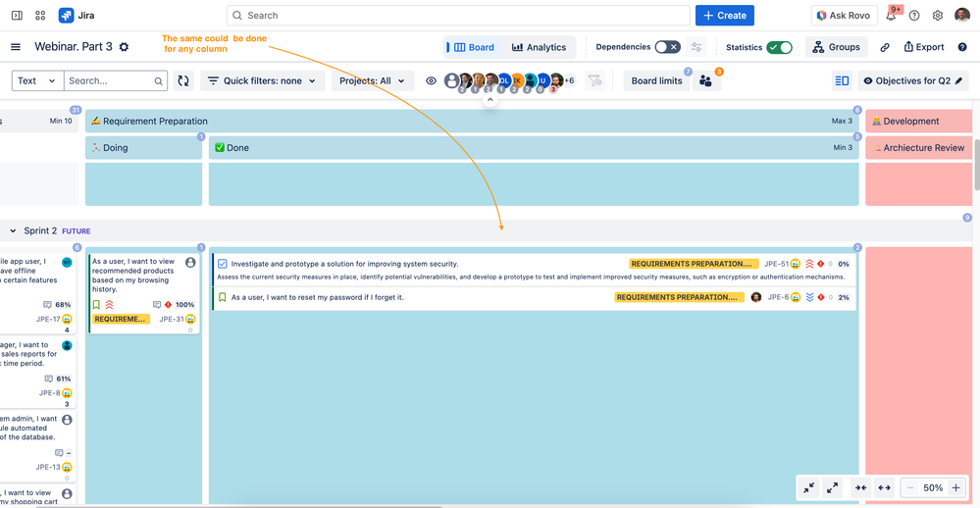Open notifications bell showing 9+

click(892, 16)
